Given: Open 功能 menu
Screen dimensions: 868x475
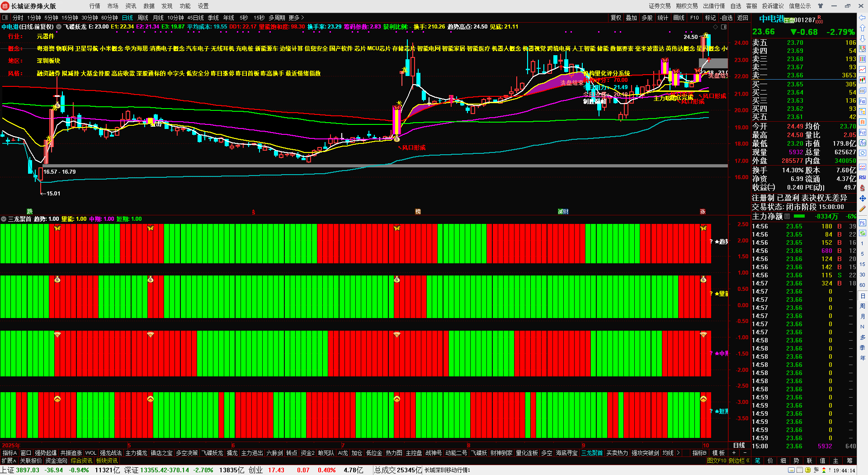Looking at the screenshot, I should tap(185, 6).
